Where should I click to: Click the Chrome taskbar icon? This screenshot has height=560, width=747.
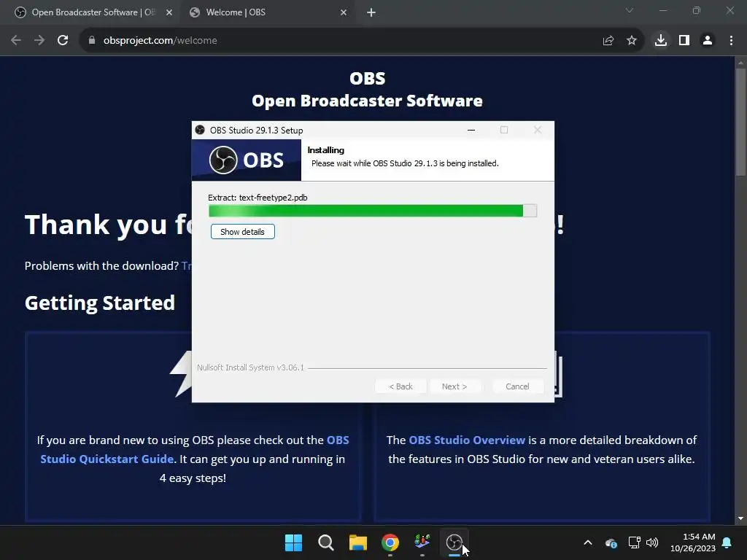click(390, 542)
